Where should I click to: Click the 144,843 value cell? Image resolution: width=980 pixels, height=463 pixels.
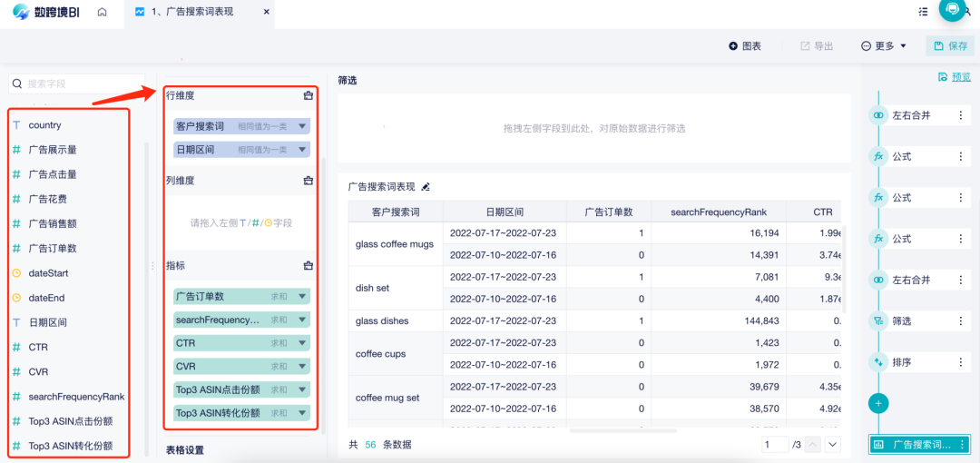point(719,321)
